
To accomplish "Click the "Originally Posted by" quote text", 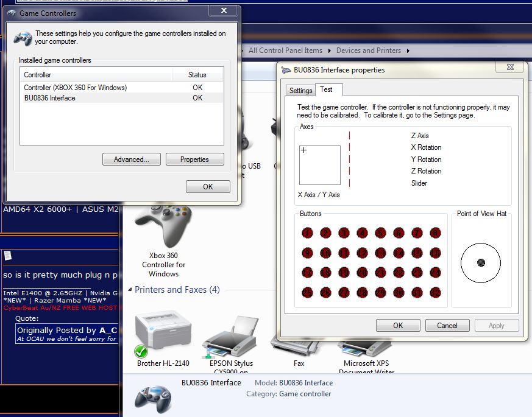I will pos(57,330).
